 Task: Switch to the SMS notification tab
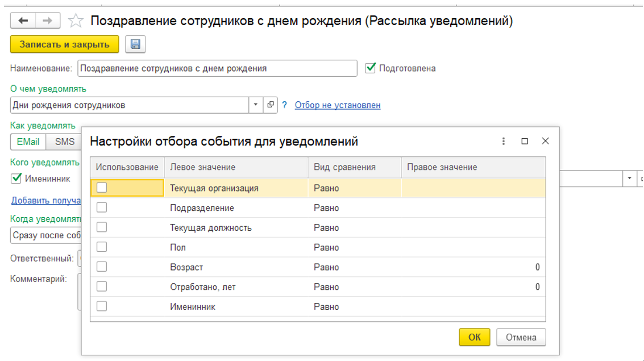[x=64, y=142]
